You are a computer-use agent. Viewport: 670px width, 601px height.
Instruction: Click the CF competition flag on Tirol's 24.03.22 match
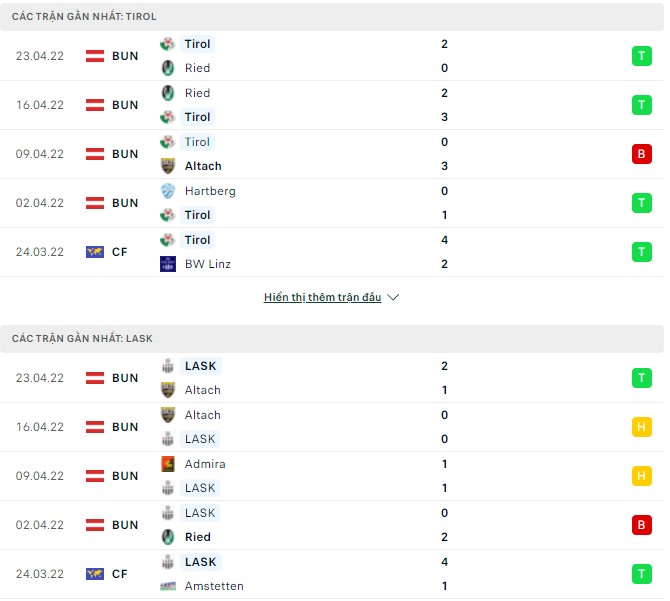point(95,252)
